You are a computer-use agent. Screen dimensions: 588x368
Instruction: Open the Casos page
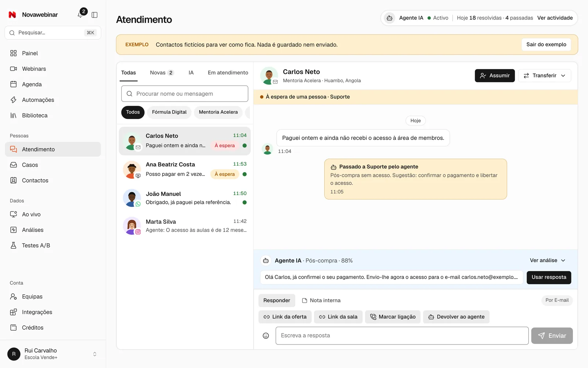53,165
